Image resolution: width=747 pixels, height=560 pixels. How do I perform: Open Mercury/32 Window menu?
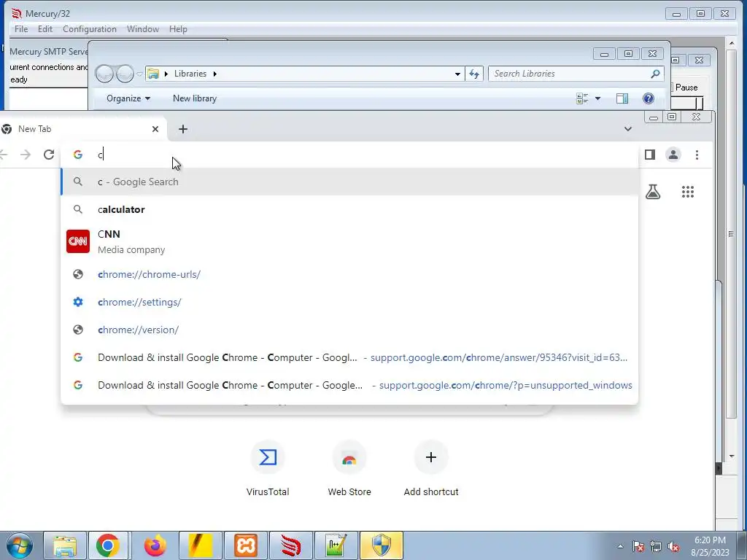point(143,29)
